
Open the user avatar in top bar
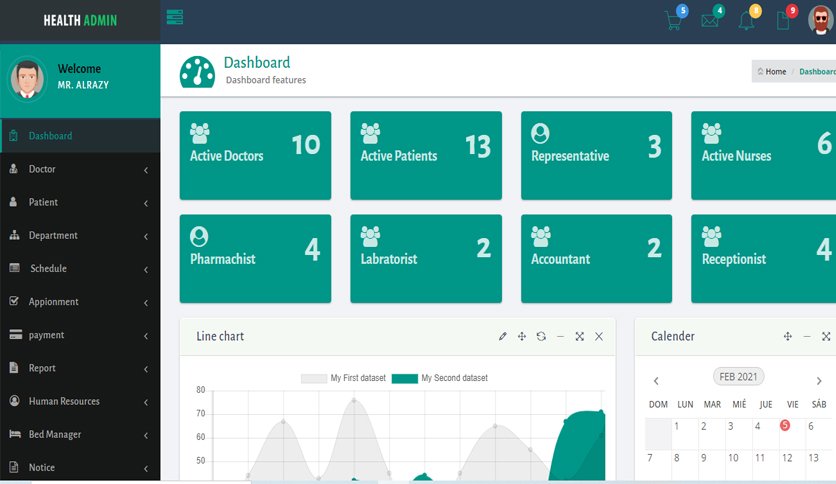tap(821, 20)
